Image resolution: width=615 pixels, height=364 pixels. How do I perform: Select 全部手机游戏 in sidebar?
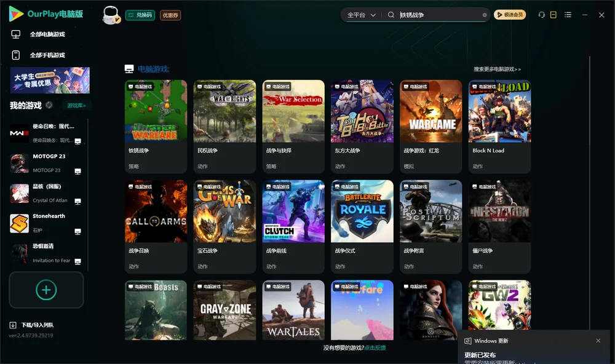47,55
